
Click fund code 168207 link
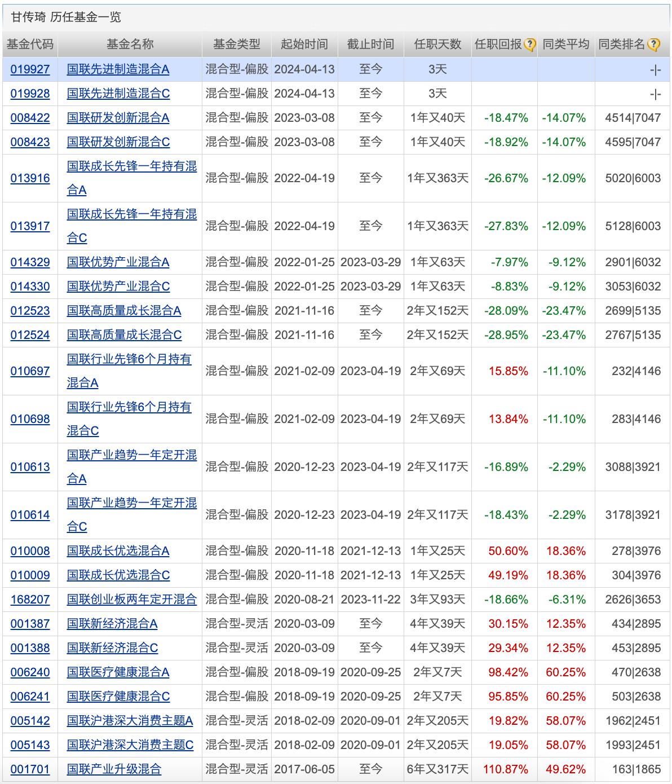[x=30, y=600]
